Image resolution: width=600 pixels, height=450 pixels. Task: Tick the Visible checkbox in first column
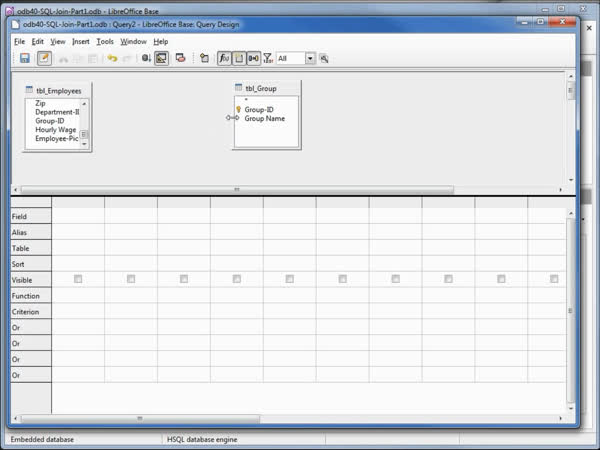click(x=78, y=279)
